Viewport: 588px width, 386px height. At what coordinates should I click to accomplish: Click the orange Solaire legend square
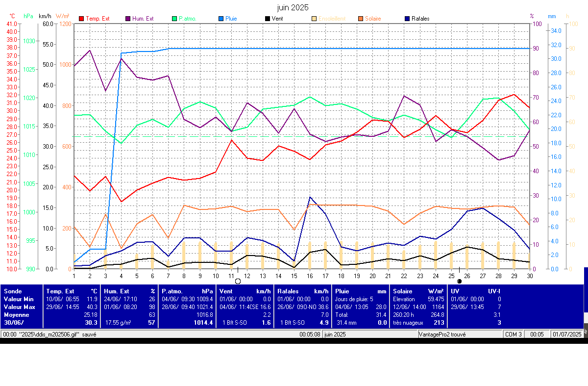[x=360, y=19]
